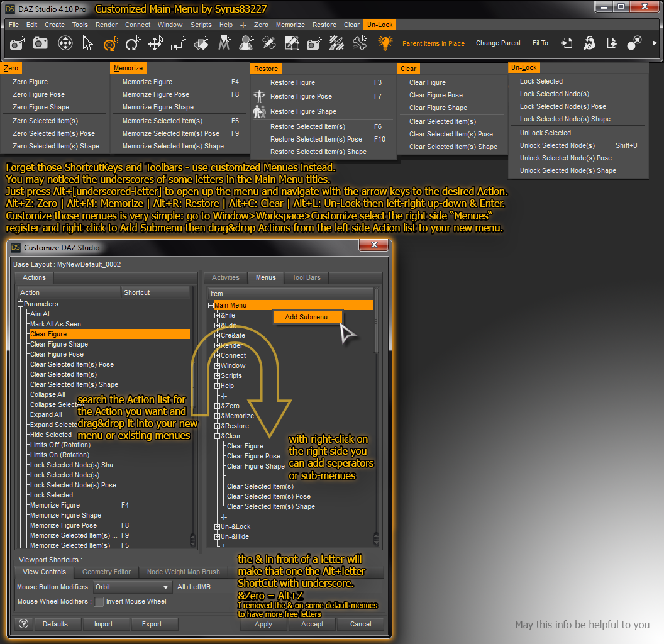Toggle the Invert Mouse Wheel checkbox
664x644 pixels.
[x=99, y=602]
